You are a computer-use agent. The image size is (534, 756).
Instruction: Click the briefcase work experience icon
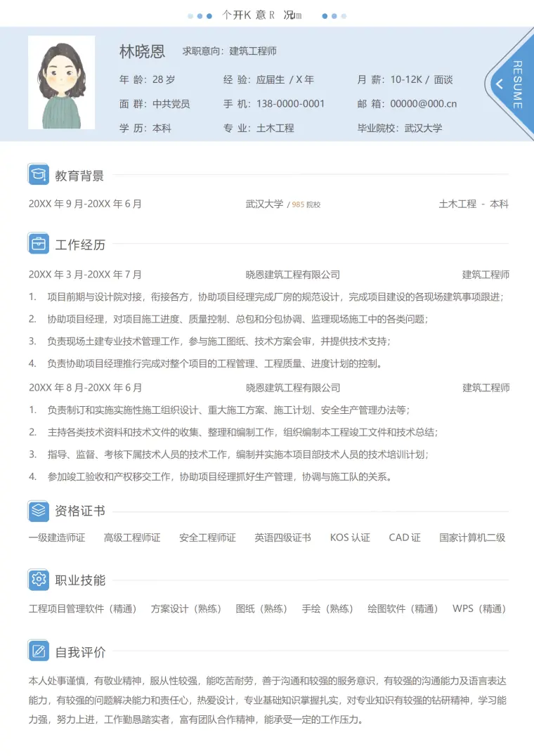[x=39, y=244]
